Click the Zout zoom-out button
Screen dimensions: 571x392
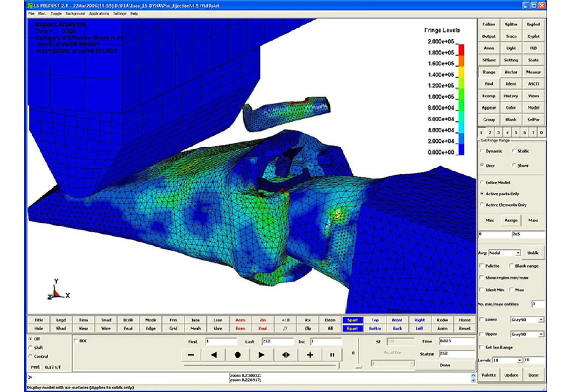click(263, 328)
